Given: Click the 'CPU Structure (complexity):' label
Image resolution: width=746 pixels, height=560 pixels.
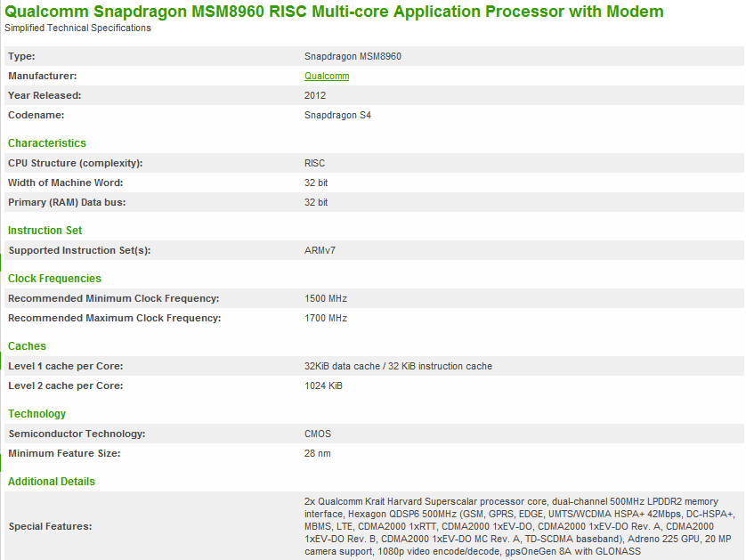Looking at the screenshot, I should coord(75,163).
